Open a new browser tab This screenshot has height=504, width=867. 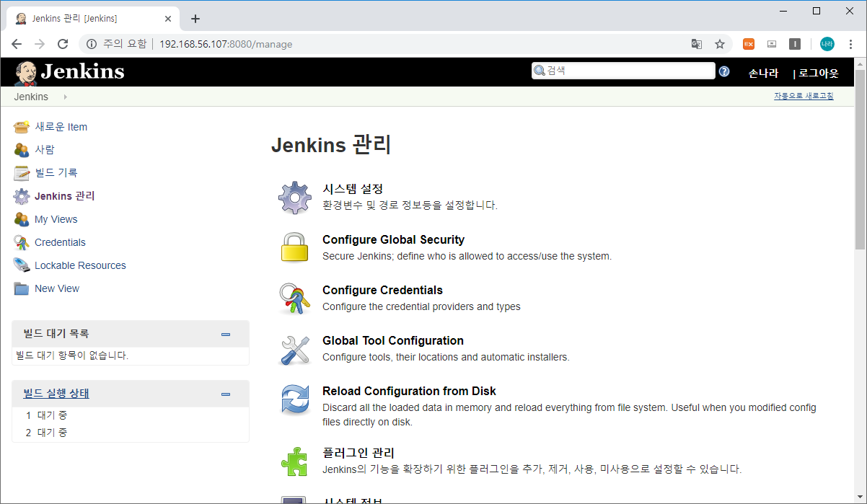coord(195,19)
